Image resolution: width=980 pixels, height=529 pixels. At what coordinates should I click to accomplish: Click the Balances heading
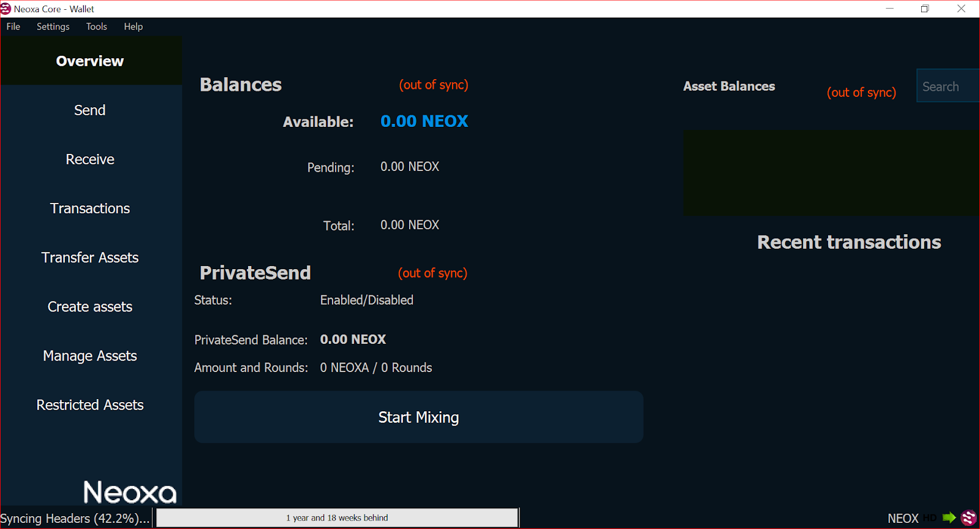(x=241, y=85)
